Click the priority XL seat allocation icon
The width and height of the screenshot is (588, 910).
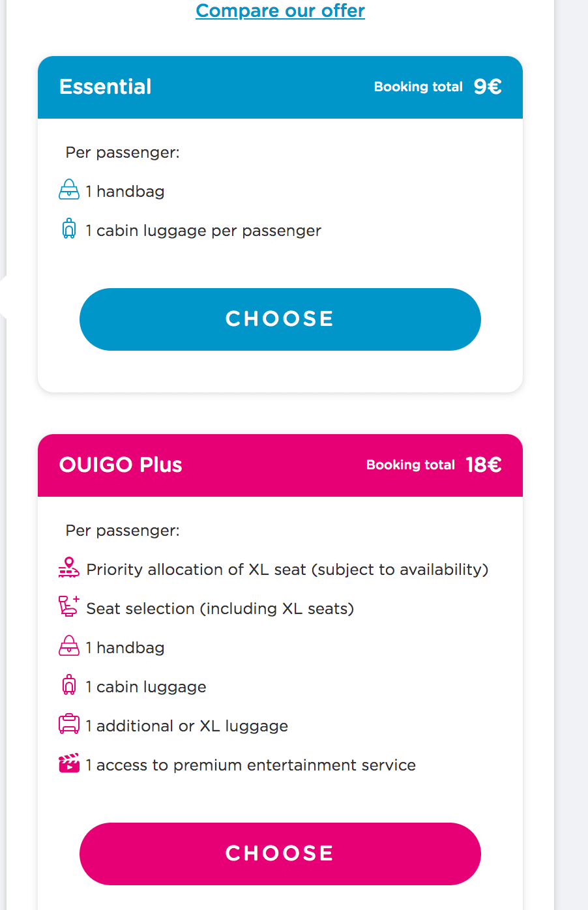[x=69, y=568]
